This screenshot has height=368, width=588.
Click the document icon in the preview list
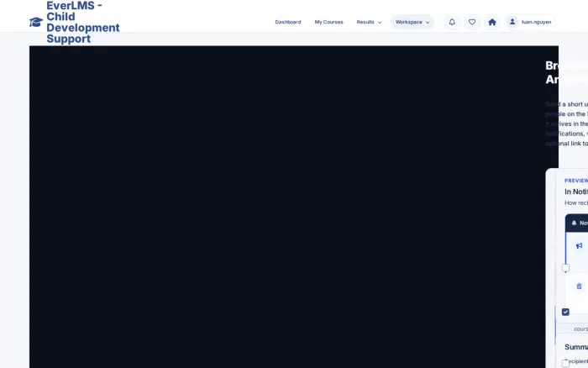click(x=579, y=287)
